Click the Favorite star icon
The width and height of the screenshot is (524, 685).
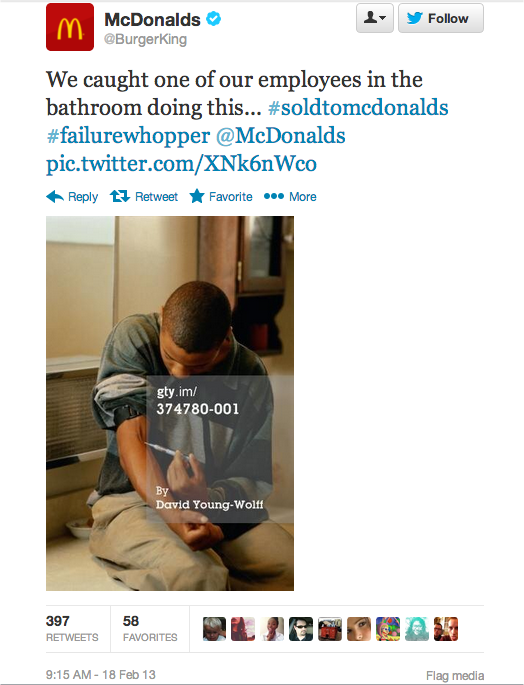(197, 196)
